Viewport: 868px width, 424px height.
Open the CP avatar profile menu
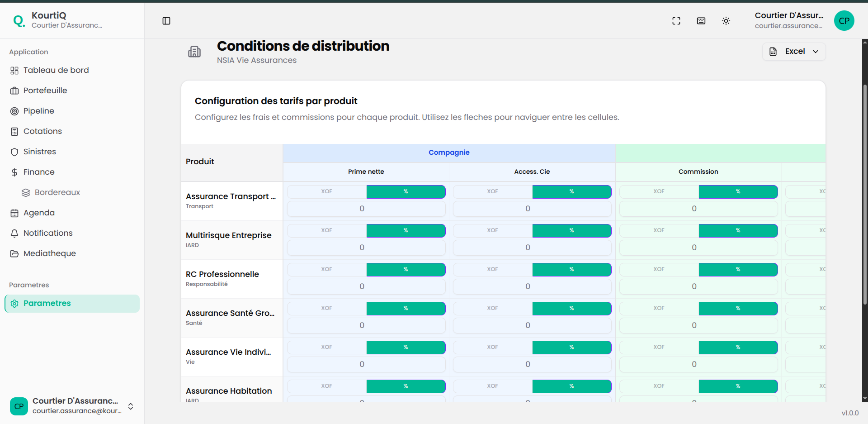pos(844,21)
